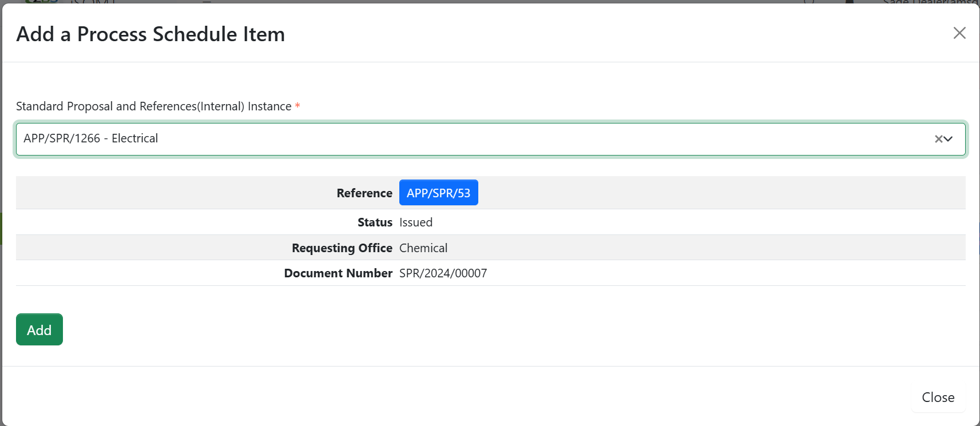Select the document number SPR/2024/00007

[443, 273]
